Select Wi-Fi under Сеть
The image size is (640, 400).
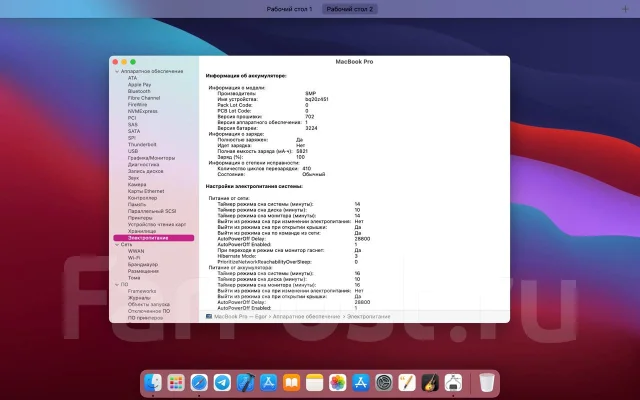point(134,258)
